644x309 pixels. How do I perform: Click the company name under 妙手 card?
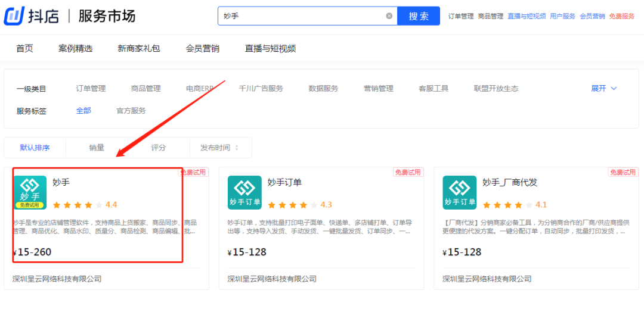click(57, 279)
